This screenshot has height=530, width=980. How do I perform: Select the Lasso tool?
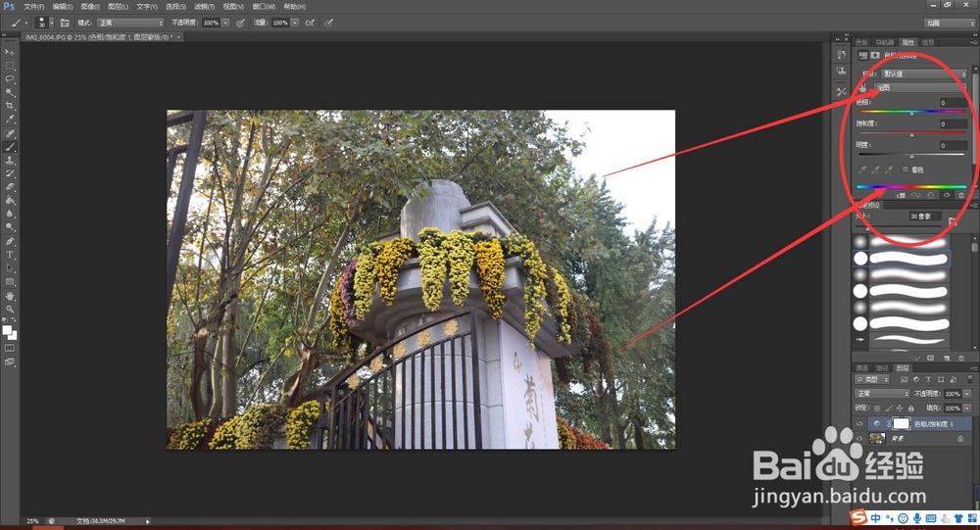10,78
